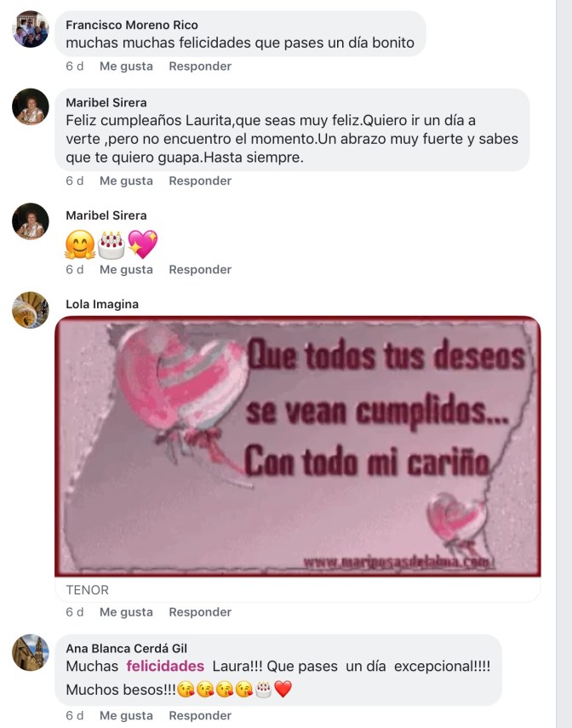The height and width of the screenshot is (728, 572).
Task: Click the sparkling pink heart emoji
Action: (x=142, y=244)
